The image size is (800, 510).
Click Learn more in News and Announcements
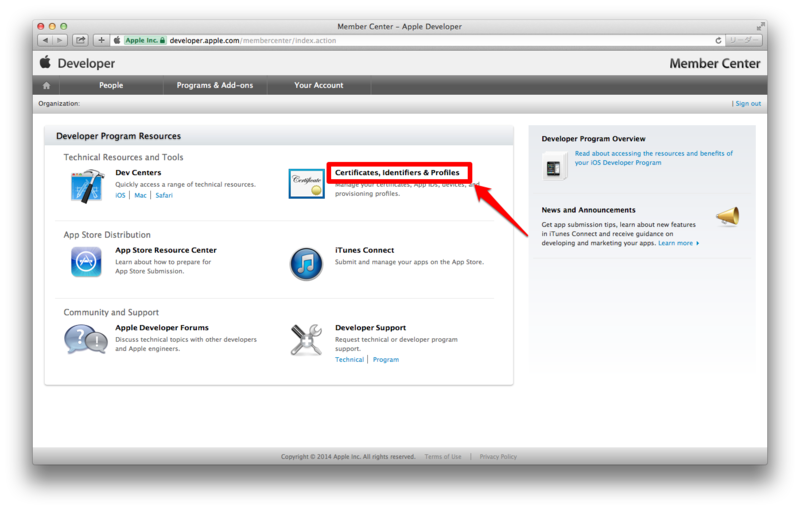678,243
